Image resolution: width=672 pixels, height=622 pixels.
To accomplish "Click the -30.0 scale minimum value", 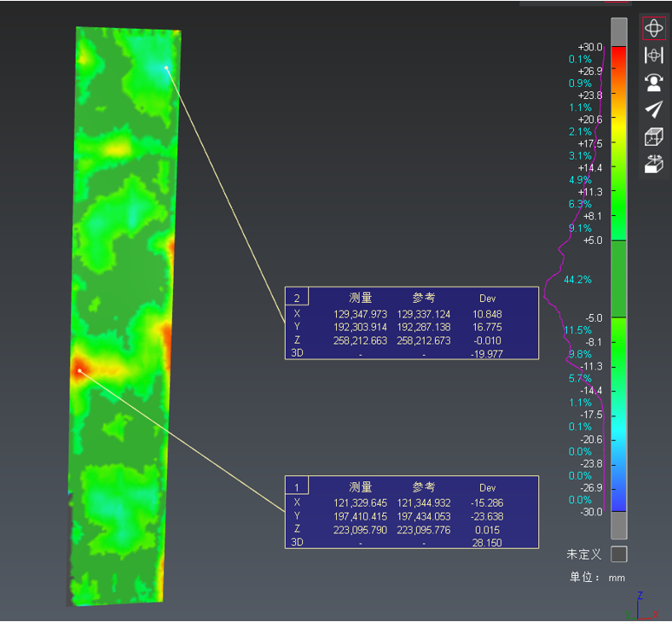I will pyautogui.click(x=591, y=512).
